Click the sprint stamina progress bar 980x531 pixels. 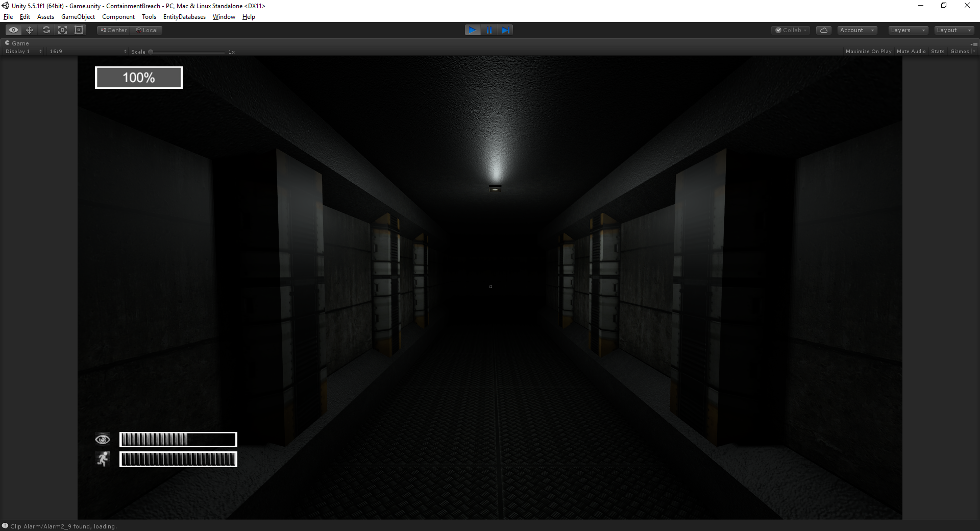click(178, 460)
